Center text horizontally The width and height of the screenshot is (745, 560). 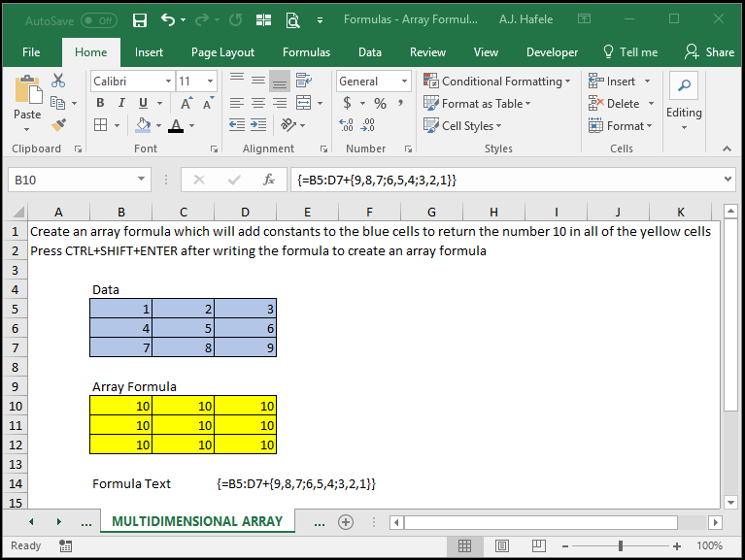click(258, 103)
